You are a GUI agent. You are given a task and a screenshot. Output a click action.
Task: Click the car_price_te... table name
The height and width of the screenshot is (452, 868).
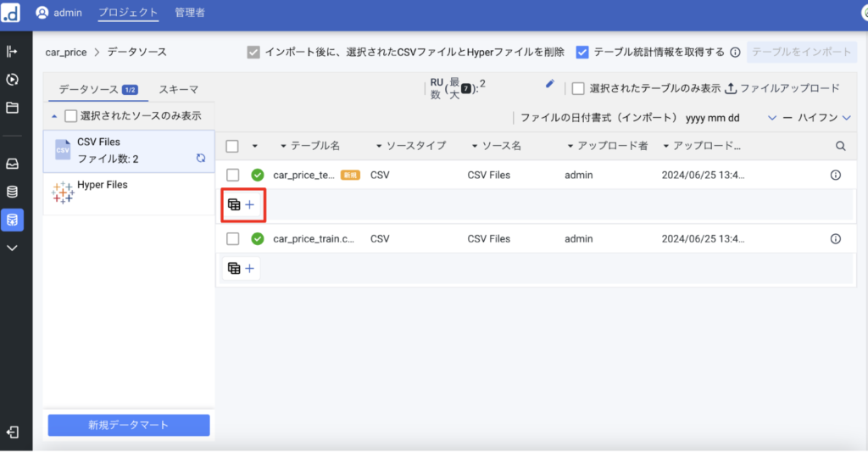[304, 175]
